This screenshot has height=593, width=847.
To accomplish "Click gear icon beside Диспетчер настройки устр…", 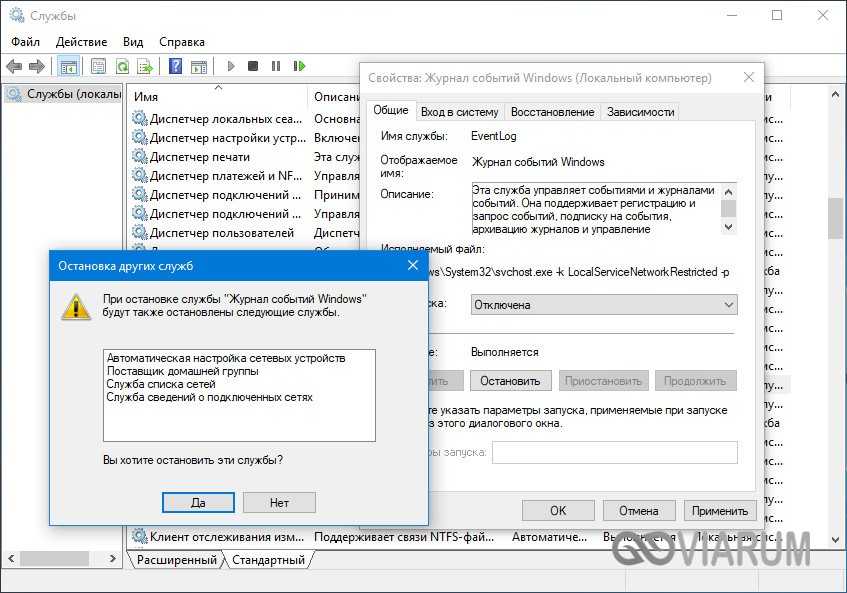I will coord(140,137).
